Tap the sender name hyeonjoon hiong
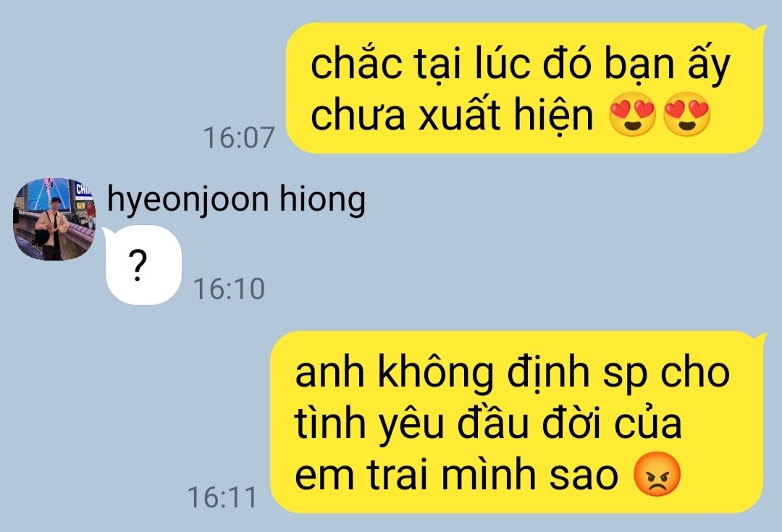The height and width of the screenshot is (532, 782). (x=236, y=200)
